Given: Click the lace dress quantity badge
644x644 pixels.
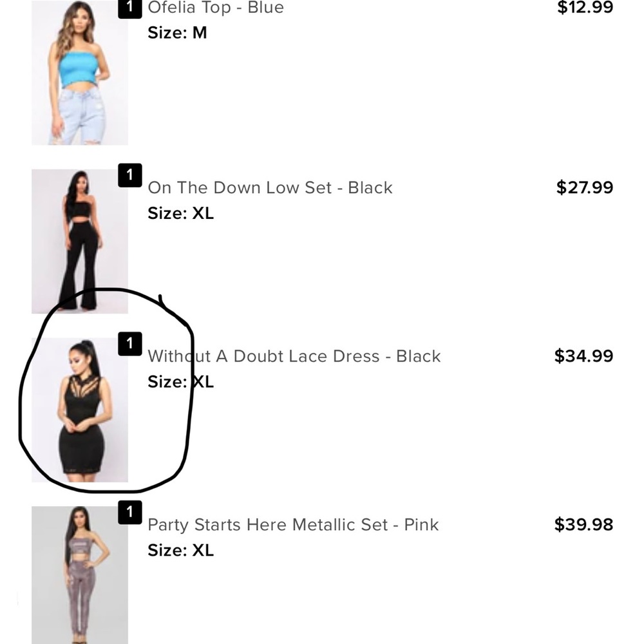Looking at the screenshot, I should coord(131,343).
